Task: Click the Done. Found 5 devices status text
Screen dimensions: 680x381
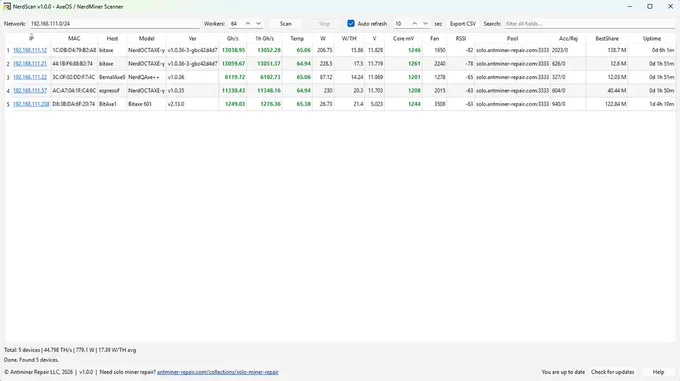Action: [x=31, y=360]
